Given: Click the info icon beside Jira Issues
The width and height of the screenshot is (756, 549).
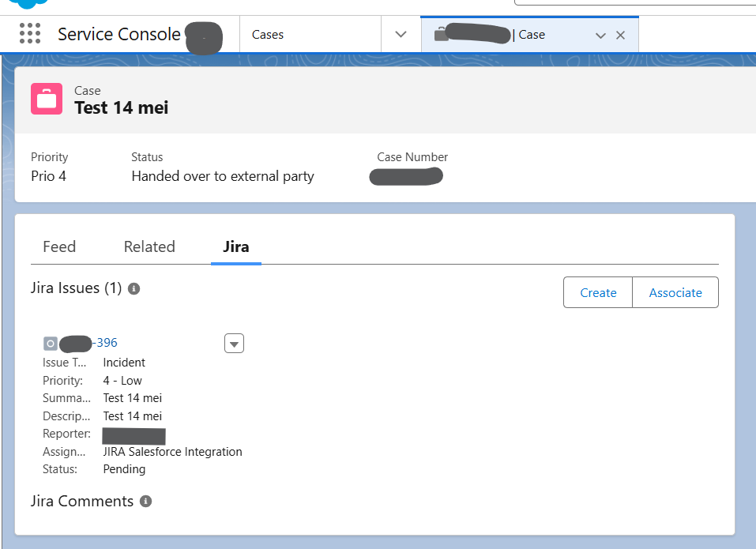Looking at the screenshot, I should click(x=134, y=288).
